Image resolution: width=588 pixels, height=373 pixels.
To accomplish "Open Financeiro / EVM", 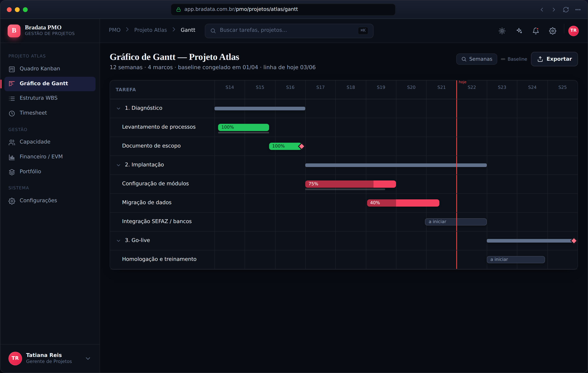I will coord(50,157).
